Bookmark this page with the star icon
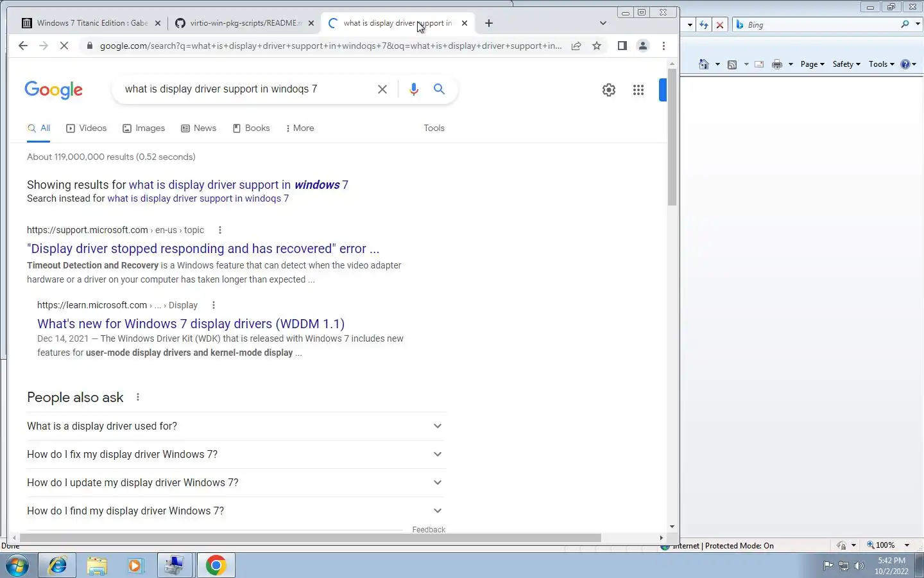Screen dimensions: 924x578 coord(597,46)
